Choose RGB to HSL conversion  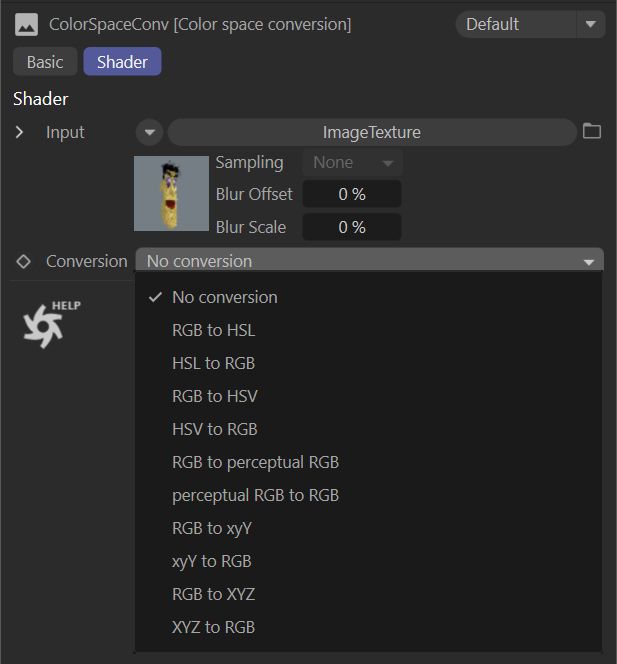coord(213,330)
